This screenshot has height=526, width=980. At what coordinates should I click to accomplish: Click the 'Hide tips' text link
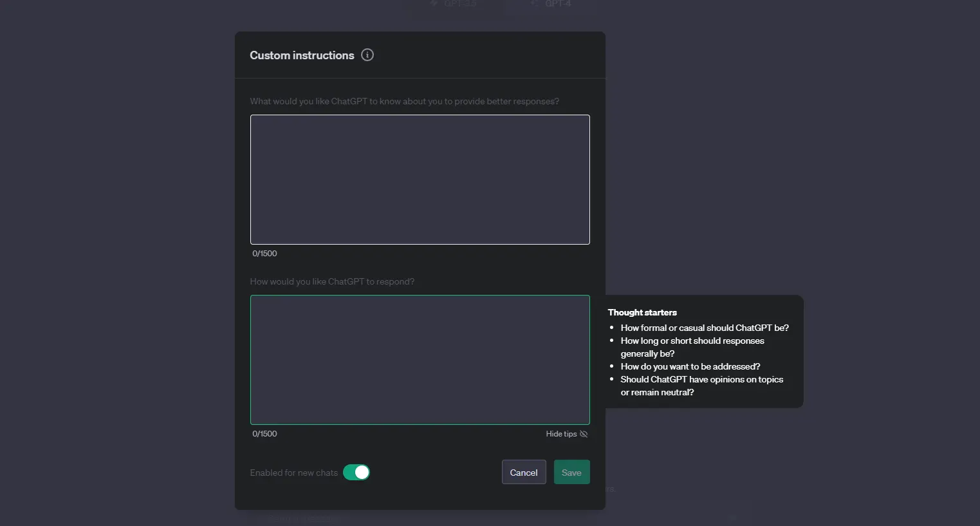[561, 434]
